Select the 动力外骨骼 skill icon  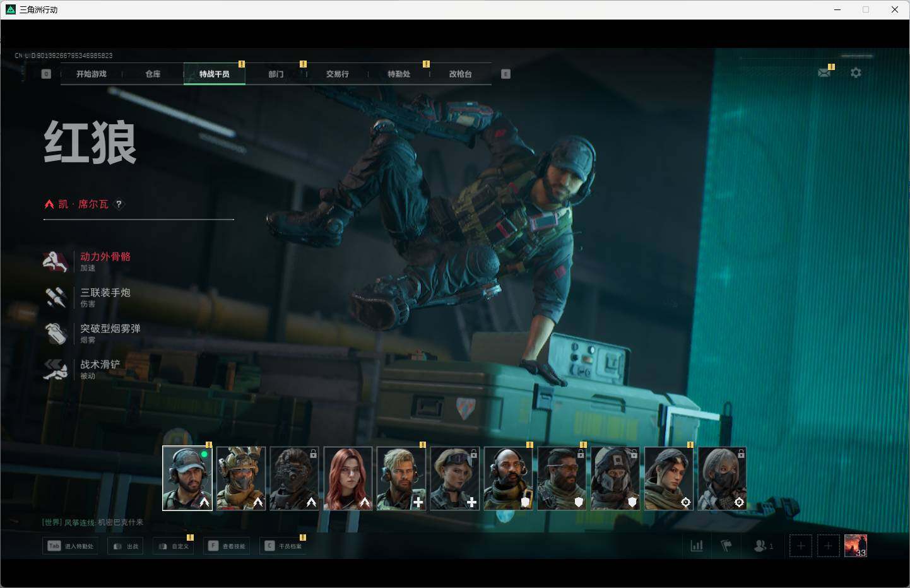pos(55,261)
